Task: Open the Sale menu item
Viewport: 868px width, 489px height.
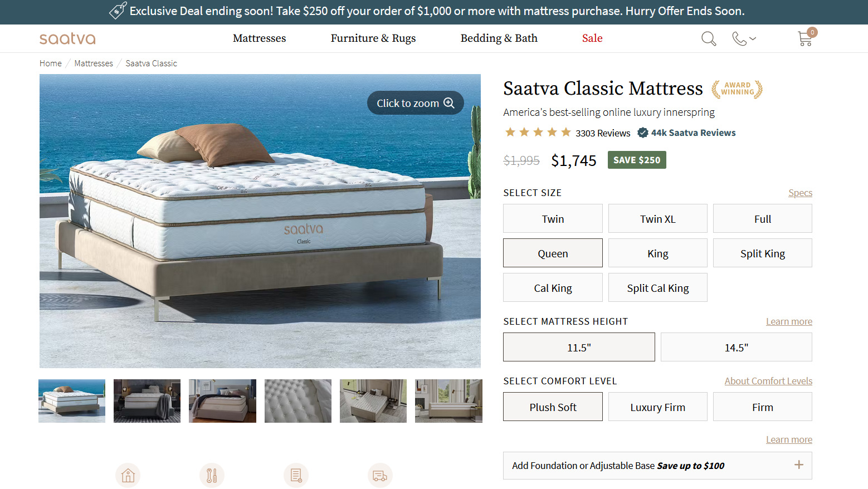Action: 592,38
